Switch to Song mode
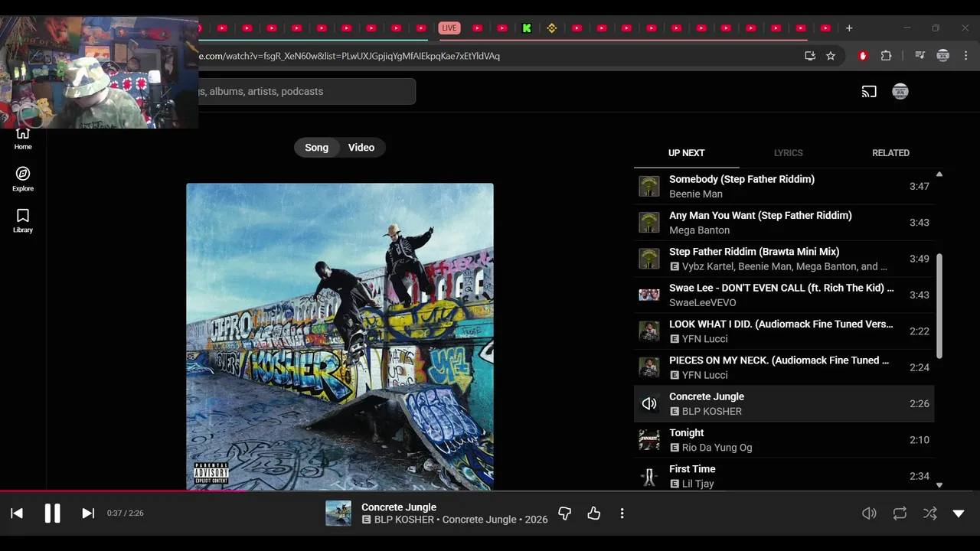The image size is (980, 551). click(x=316, y=148)
